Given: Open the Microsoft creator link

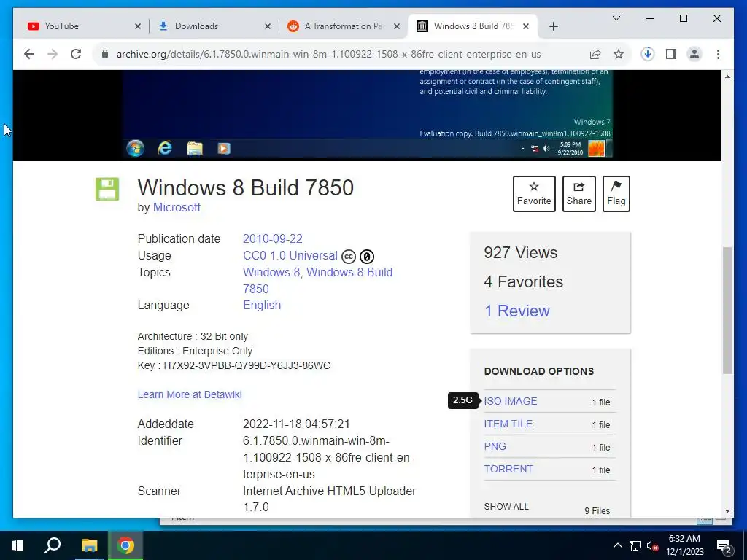Looking at the screenshot, I should pos(177,208).
